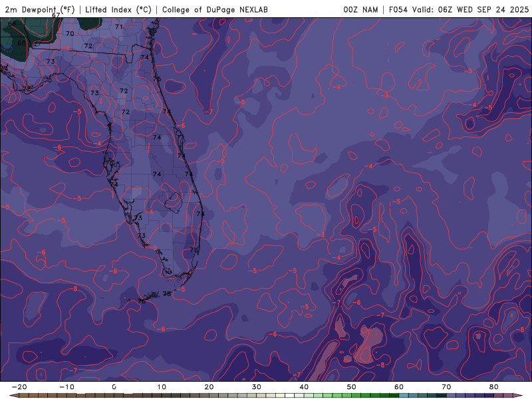Click the 10 label on the color scale
The image size is (532, 399).
coord(162,387)
